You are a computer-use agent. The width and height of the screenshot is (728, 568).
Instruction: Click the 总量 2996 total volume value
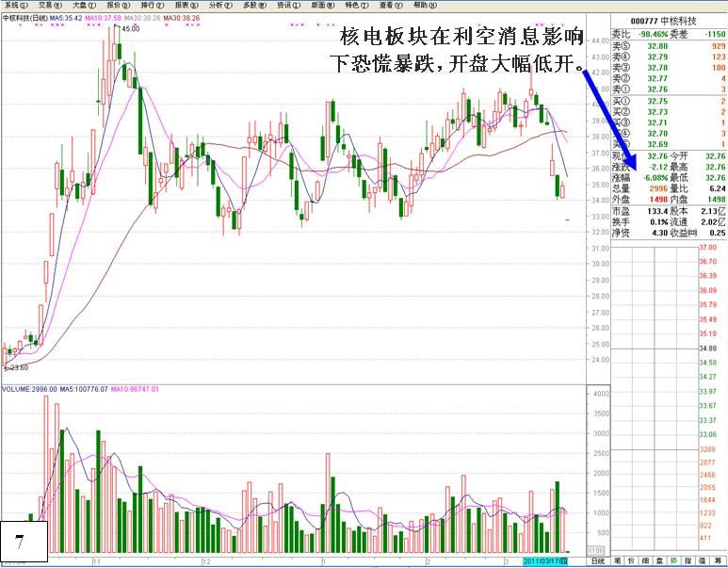[x=659, y=188]
